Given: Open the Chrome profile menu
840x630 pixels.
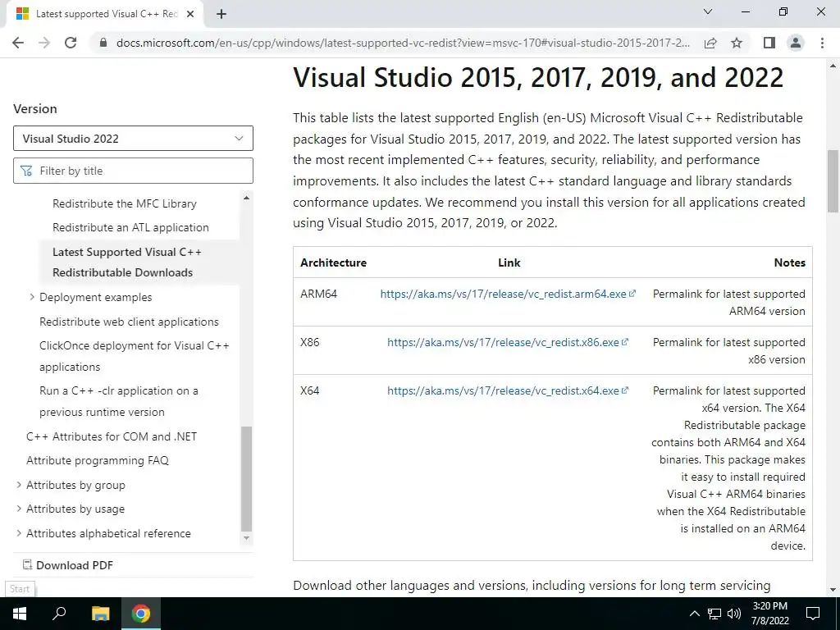Looking at the screenshot, I should (796, 43).
